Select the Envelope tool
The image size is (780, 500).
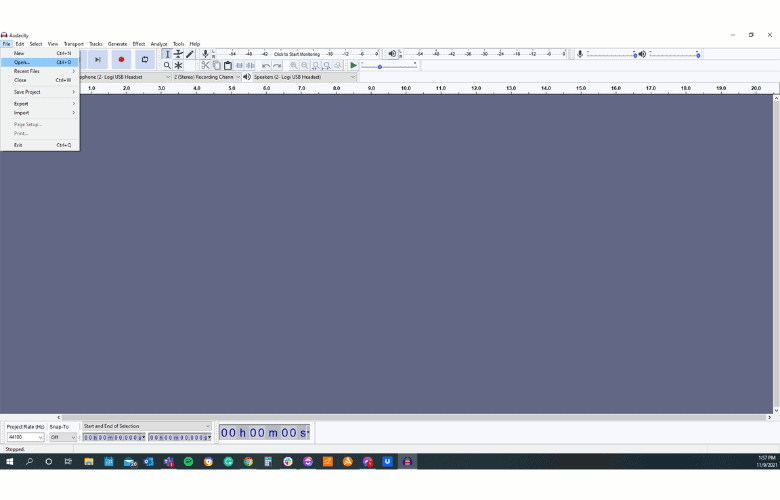click(178, 54)
